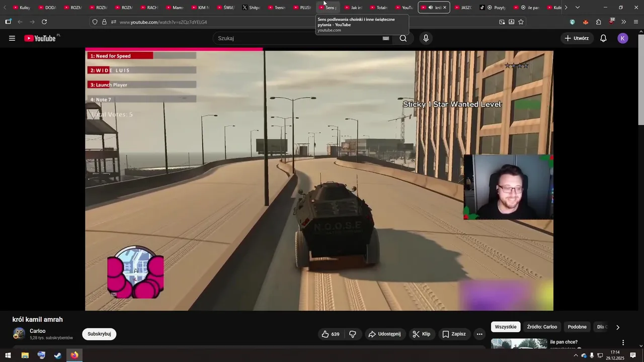Viewport: 644px width, 362px height.
Task: Open YouTube notifications bell
Action: pyautogui.click(x=603, y=38)
